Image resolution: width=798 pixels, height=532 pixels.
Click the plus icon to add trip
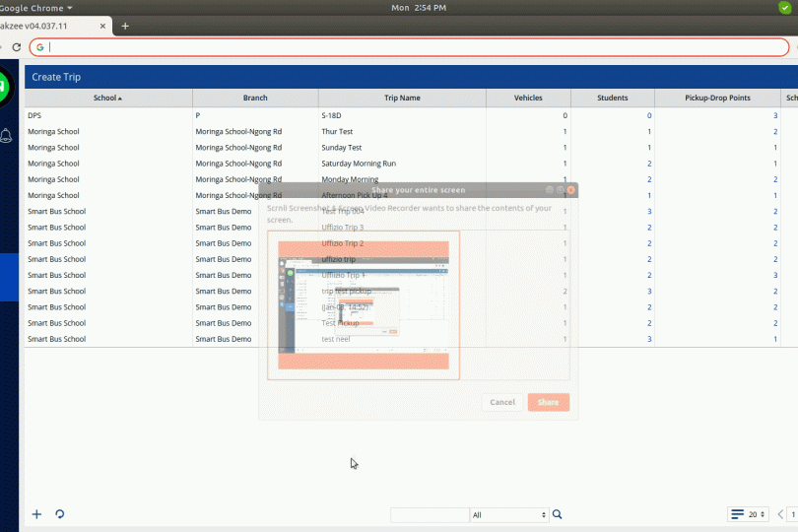point(37,514)
